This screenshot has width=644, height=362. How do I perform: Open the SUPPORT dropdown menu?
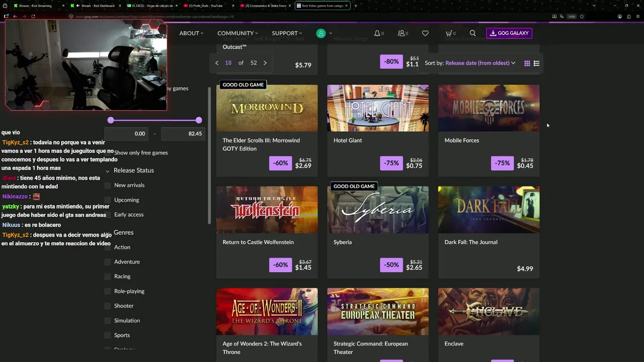point(287,33)
